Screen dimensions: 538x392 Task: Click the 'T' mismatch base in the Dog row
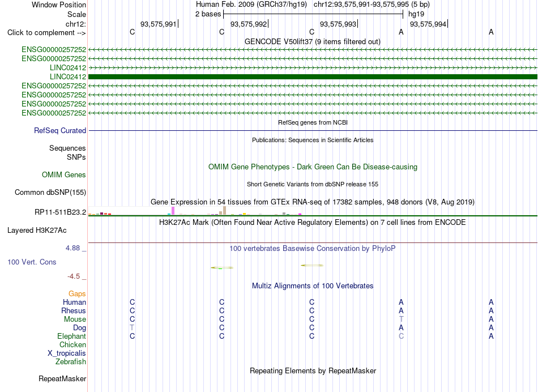coord(132,328)
